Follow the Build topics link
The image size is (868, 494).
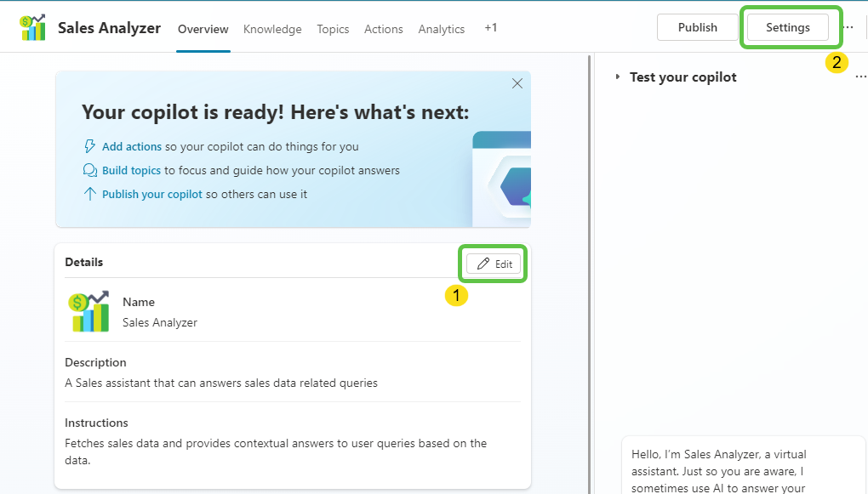tap(131, 170)
